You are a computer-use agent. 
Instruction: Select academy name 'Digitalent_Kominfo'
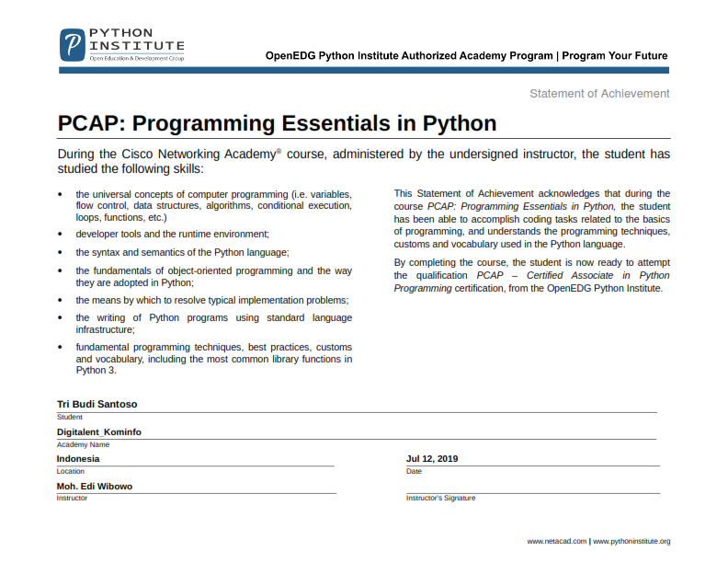(99, 432)
